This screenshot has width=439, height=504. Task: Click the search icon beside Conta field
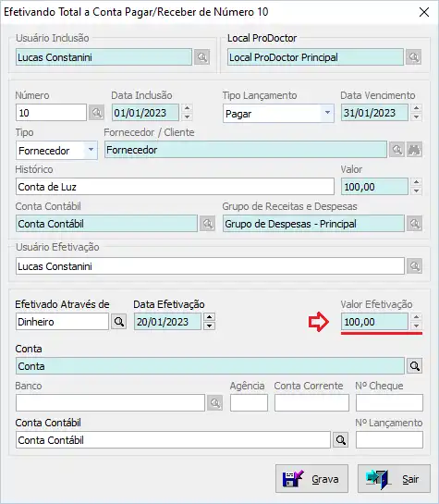tap(415, 366)
